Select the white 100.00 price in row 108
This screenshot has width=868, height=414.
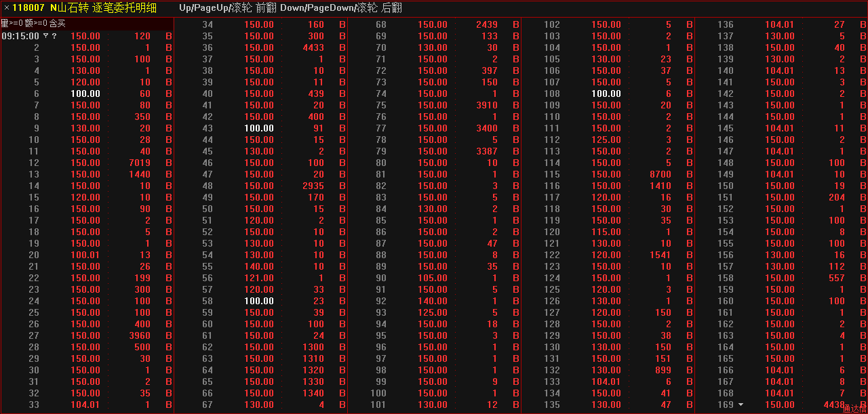pos(606,94)
